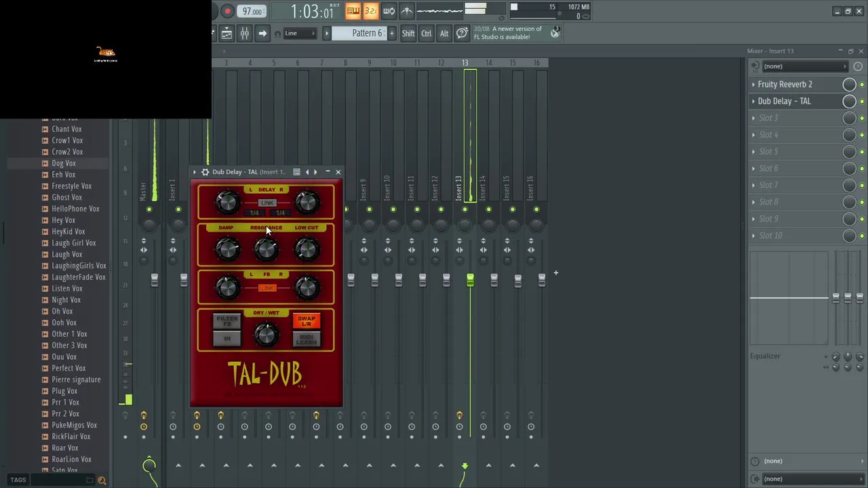Viewport: 868px width, 488px height.
Task: Toggle SWAP L/R button in TAL-Dub
Action: coord(307,321)
